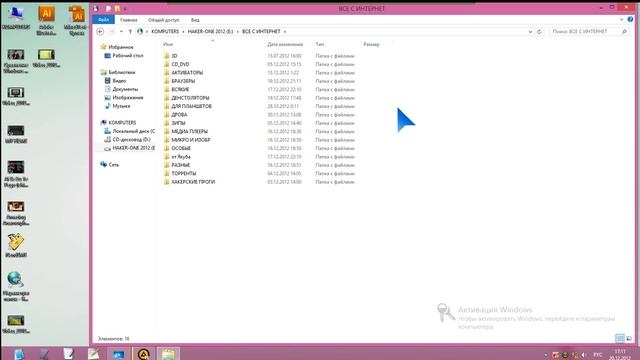Open the Общий доступ ribbon tab
The image size is (640, 360).
[x=164, y=20]
